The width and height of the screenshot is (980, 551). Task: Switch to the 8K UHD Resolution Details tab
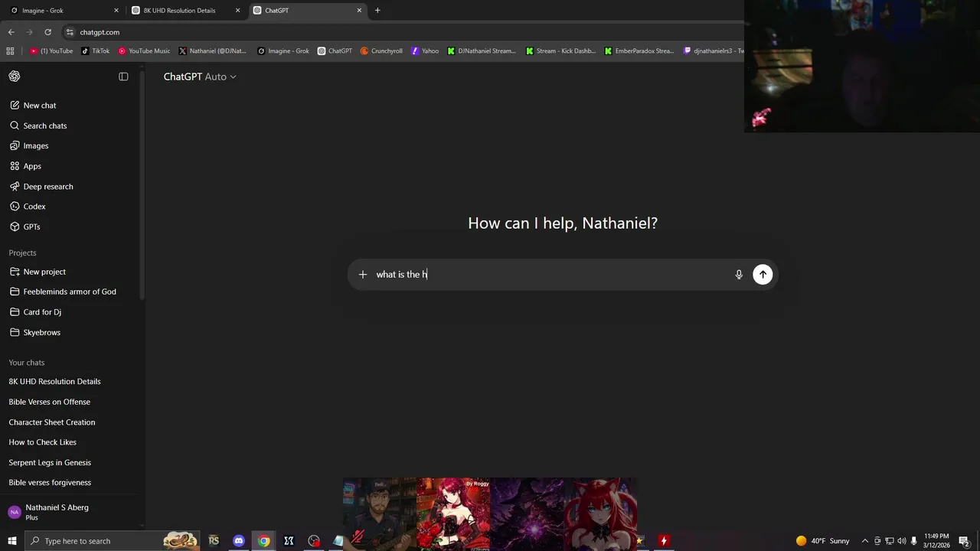tap(185, 11)
